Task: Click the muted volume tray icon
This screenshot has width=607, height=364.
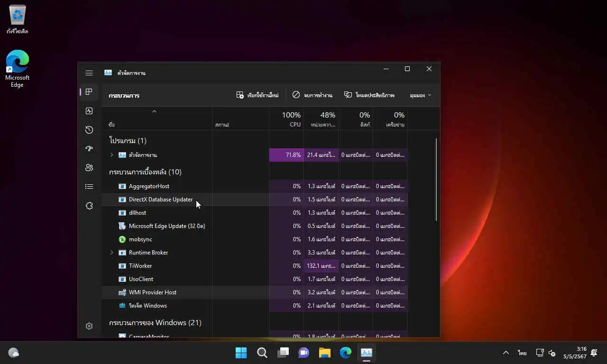Action: [x=552, y=353]
